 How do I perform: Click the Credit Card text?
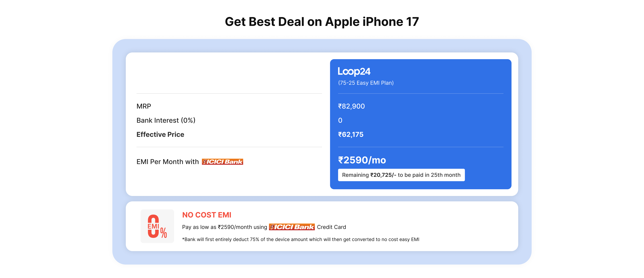(331, 227)
